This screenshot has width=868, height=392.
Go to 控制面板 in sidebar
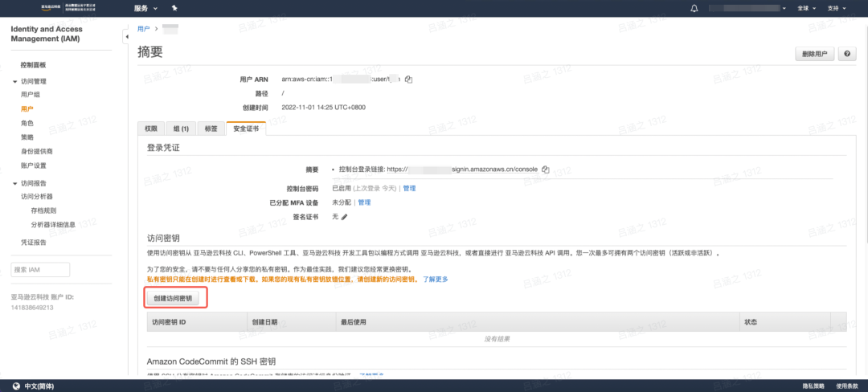pos(33,65)
